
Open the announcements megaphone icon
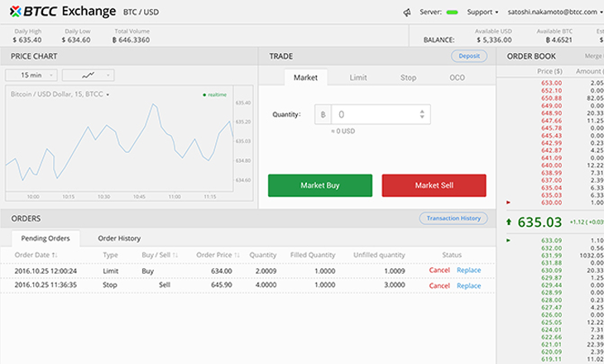click(407, 12)
